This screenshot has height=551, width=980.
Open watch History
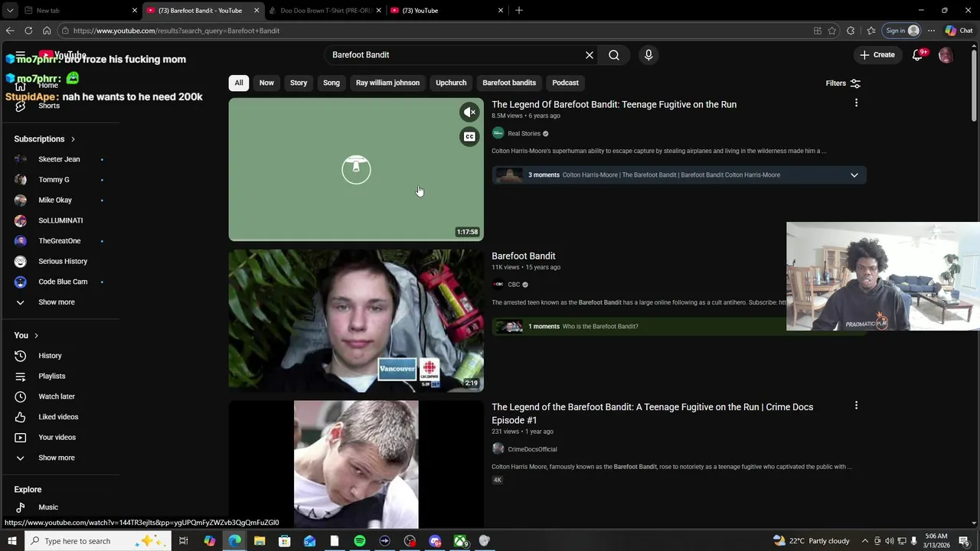50,356
